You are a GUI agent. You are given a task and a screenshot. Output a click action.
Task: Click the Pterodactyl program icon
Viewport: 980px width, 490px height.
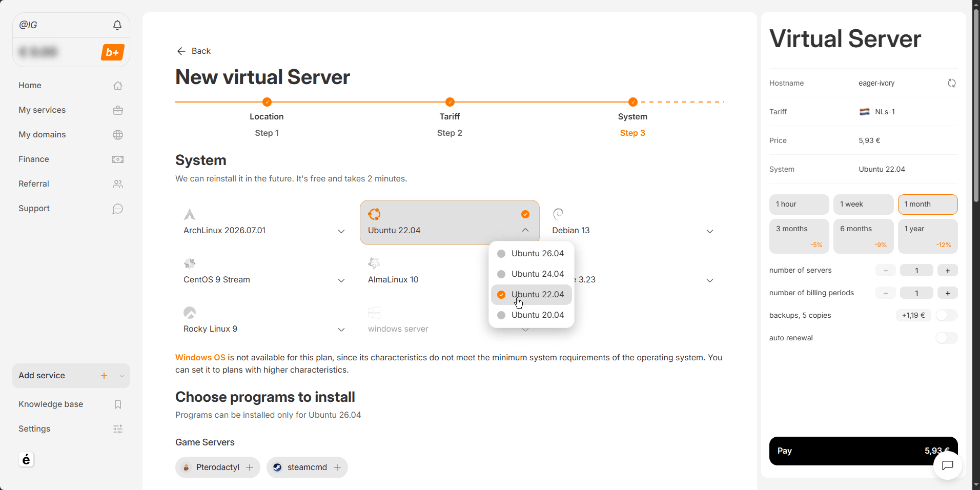coord(187,467)
